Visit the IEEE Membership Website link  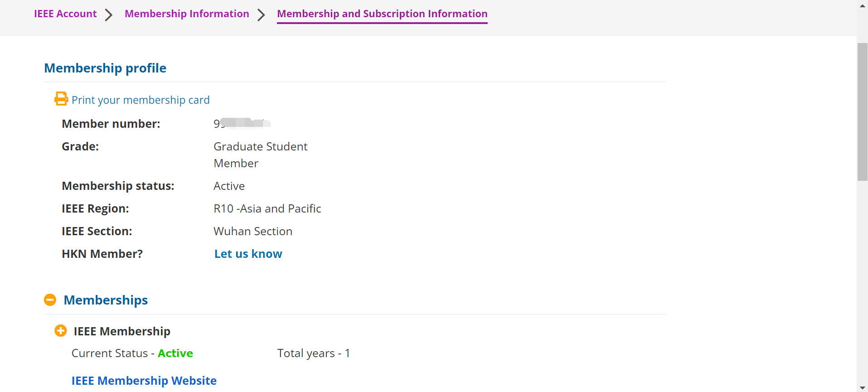click(x=144, y=381)
